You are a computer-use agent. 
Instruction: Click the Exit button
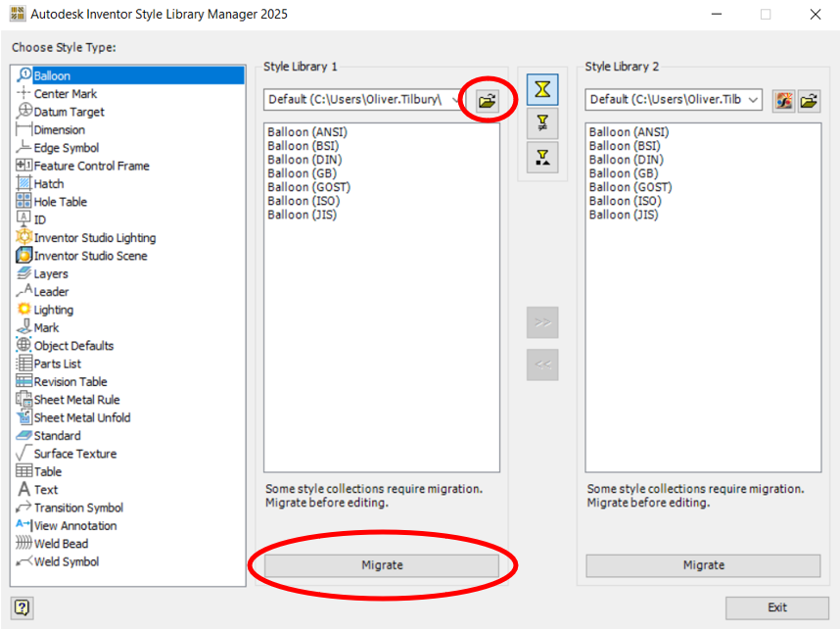(776, 608)
